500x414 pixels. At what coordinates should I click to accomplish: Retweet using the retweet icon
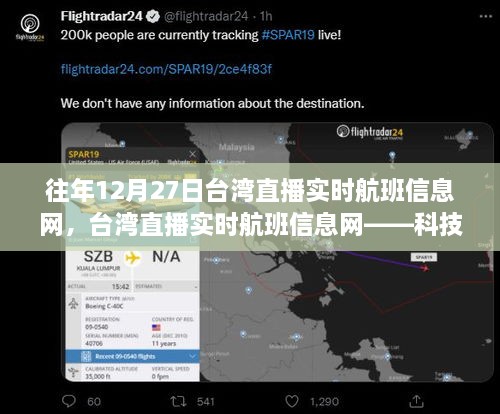tap(178, 401)
